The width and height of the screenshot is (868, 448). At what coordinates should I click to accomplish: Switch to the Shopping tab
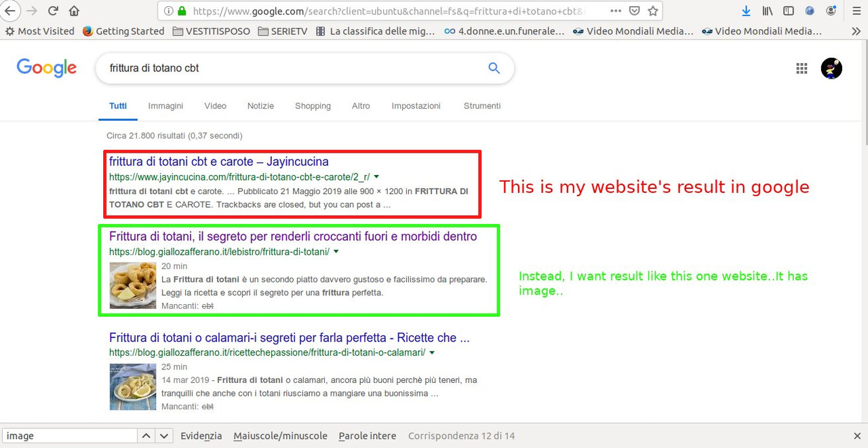pyautogui.click(x=313, y=106)
